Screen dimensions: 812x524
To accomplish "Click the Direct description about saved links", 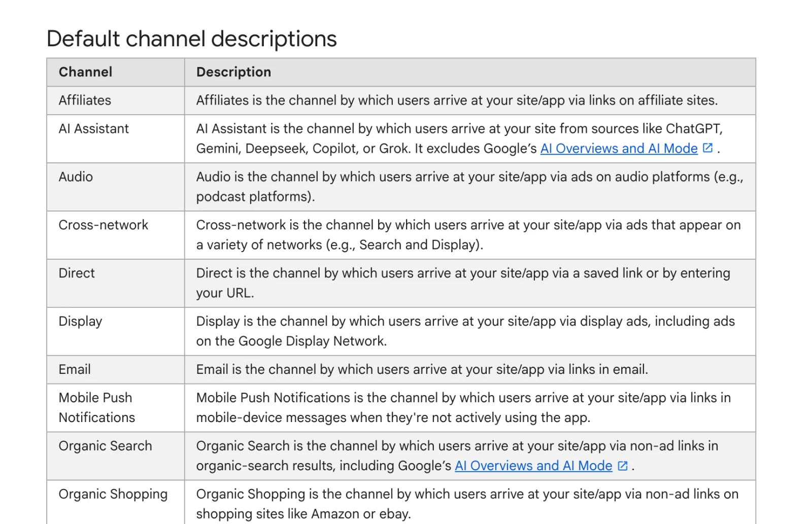I will (x=463, y=283).
